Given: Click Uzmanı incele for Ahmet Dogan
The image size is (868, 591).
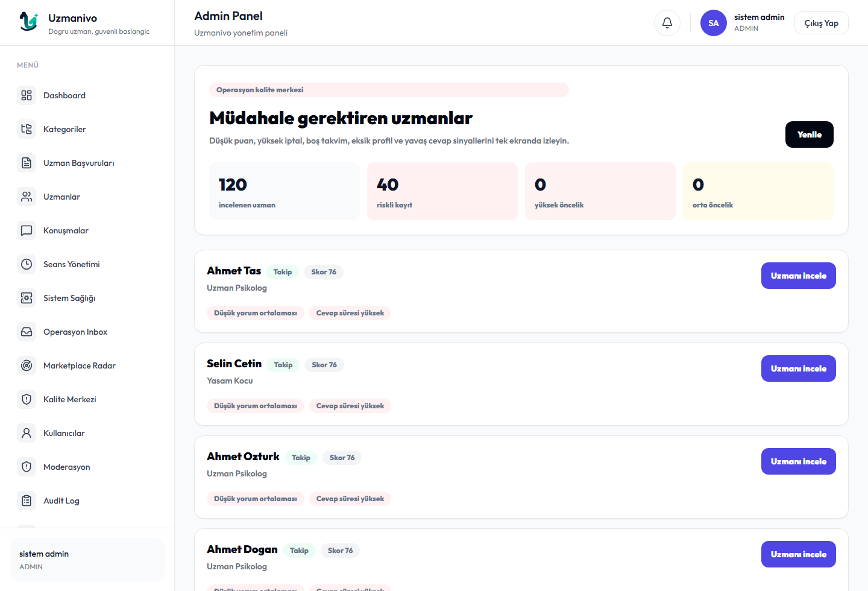Looking at the screenshot, I should coord(798,554).
